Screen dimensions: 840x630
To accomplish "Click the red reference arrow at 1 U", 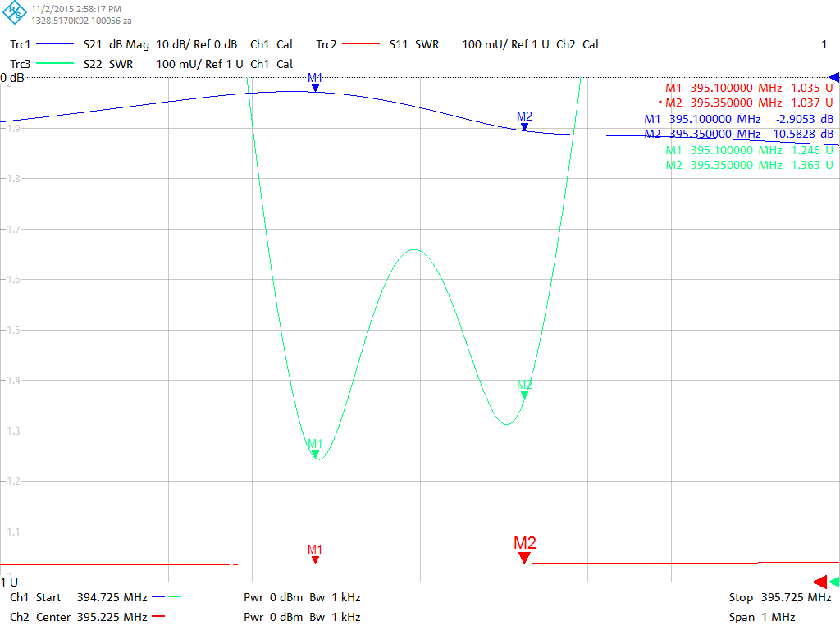I will (x=820, y=582).
